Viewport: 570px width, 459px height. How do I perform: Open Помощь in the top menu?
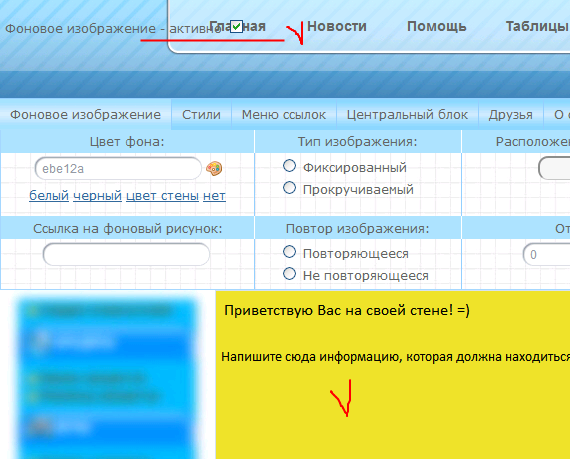click(x=437, y=27)
